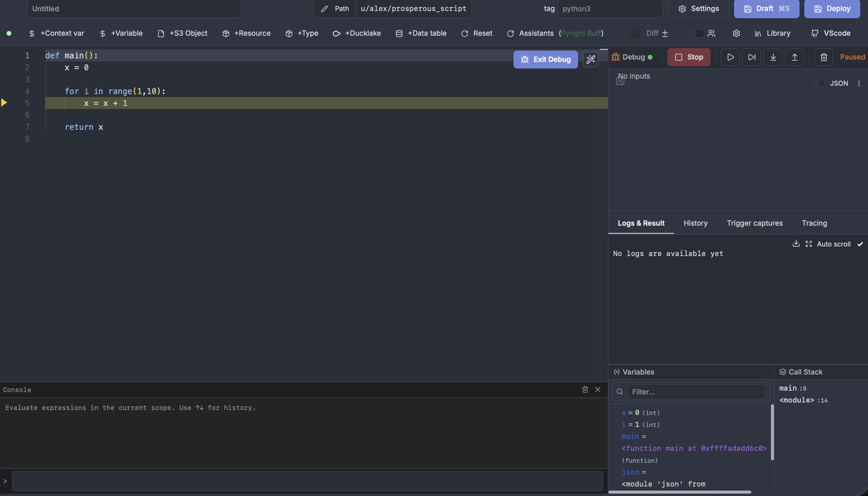The image size is (868, 496).
Task: Download logs via download icon
Action: tap(796, 244)
